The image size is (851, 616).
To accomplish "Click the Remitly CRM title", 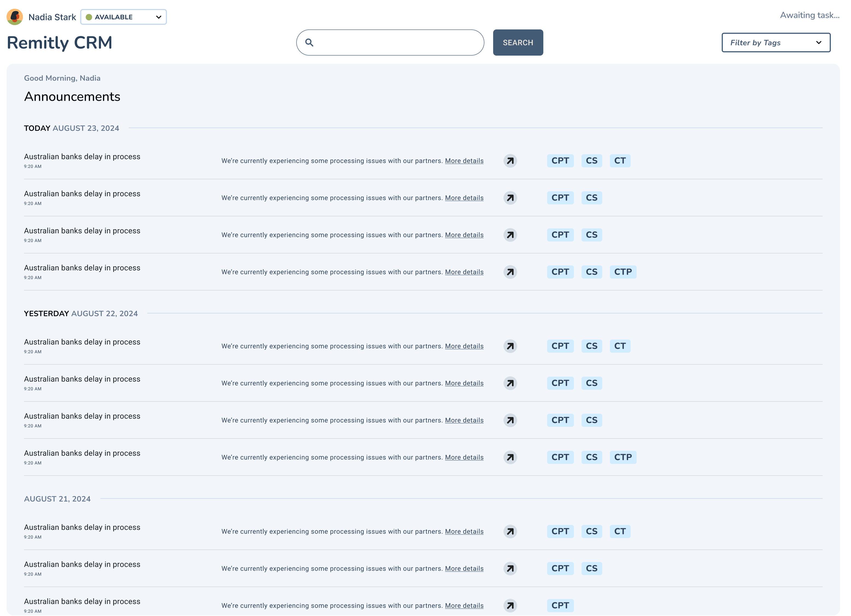I will tap(59, 43).
